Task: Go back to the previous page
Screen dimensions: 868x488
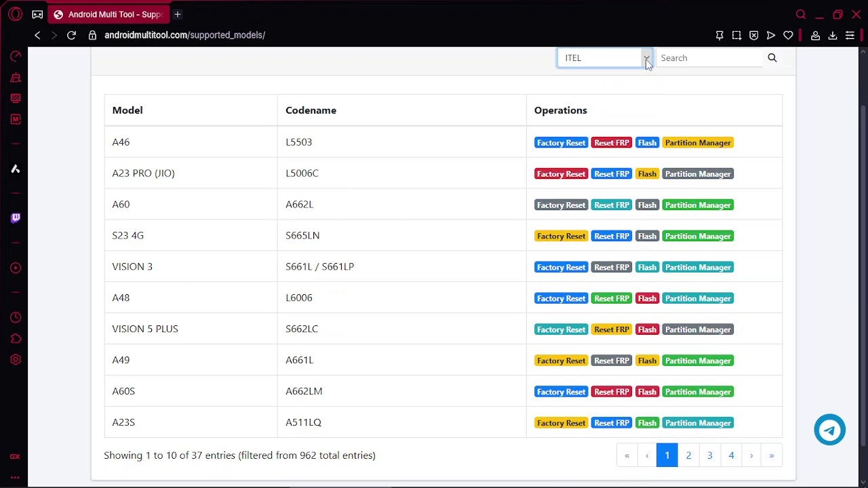Action: pos(37,35)
